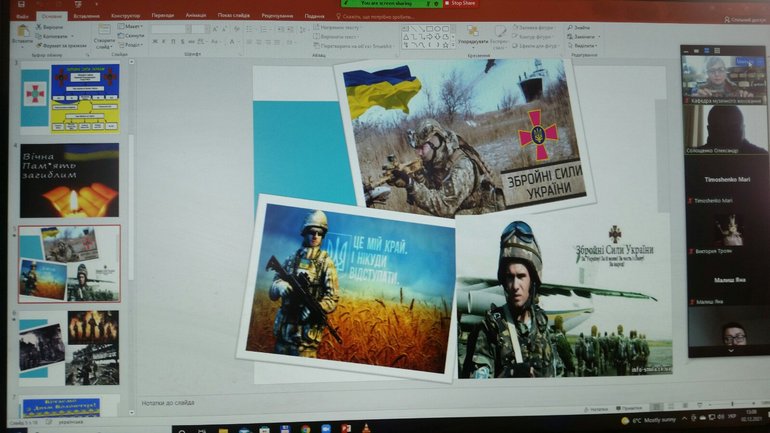Click the start slideshow icon in quick access toolbar
The width and height of the screenshot is (770, 433).
tap(78, 4)
